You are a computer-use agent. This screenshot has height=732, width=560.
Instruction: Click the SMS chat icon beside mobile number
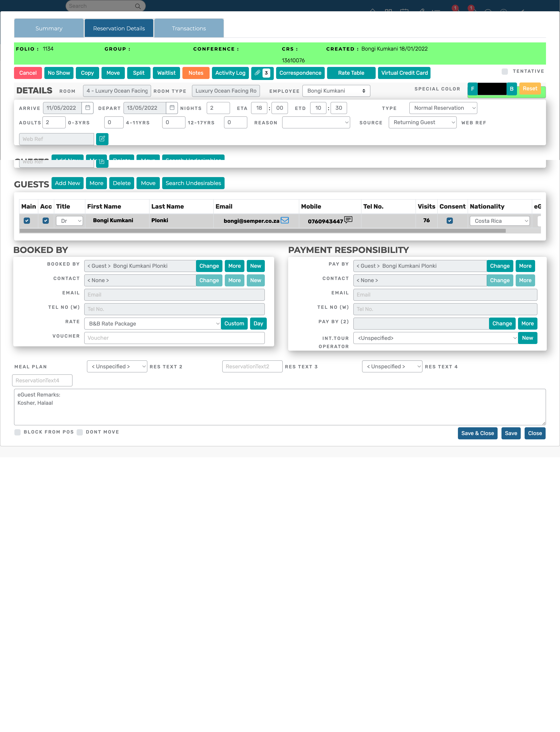pyautogui.click(x=348, y=220)
